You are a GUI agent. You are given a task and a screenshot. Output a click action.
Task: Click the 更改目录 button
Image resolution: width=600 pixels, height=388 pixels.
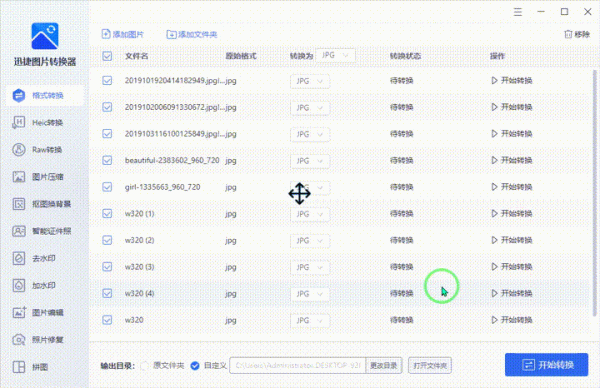click(384, 365)
